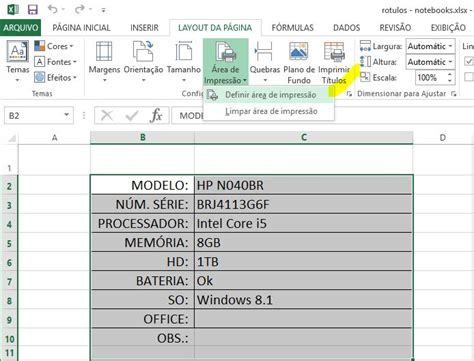Confirm the formula bar entry
Screen dimensions: 474x361
pos(131,116)
